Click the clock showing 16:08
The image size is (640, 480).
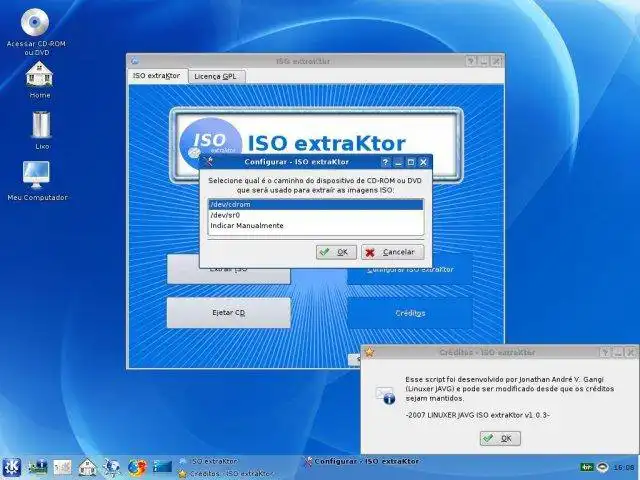624,467
